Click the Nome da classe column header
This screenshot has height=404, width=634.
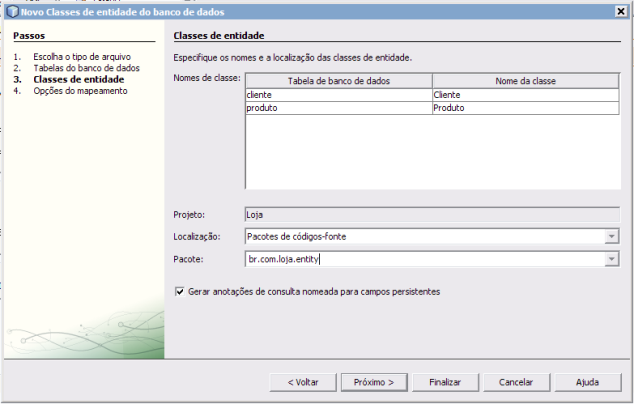coord(525,80)
